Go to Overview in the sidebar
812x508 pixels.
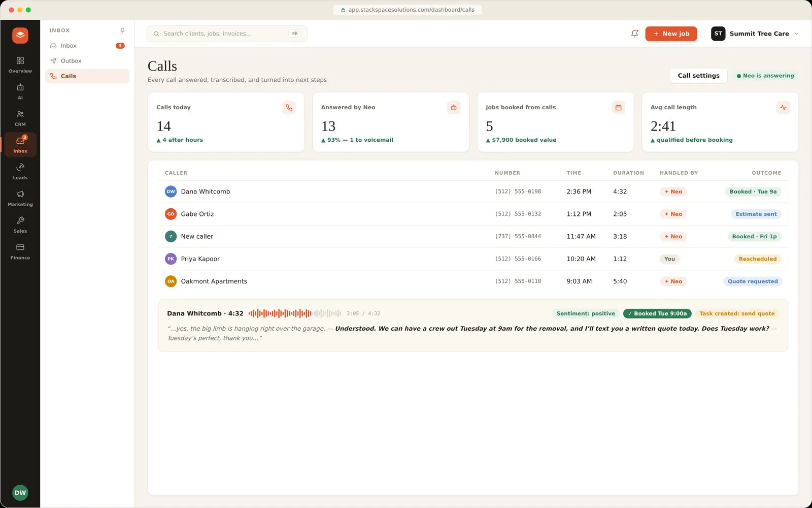point(20,65)
